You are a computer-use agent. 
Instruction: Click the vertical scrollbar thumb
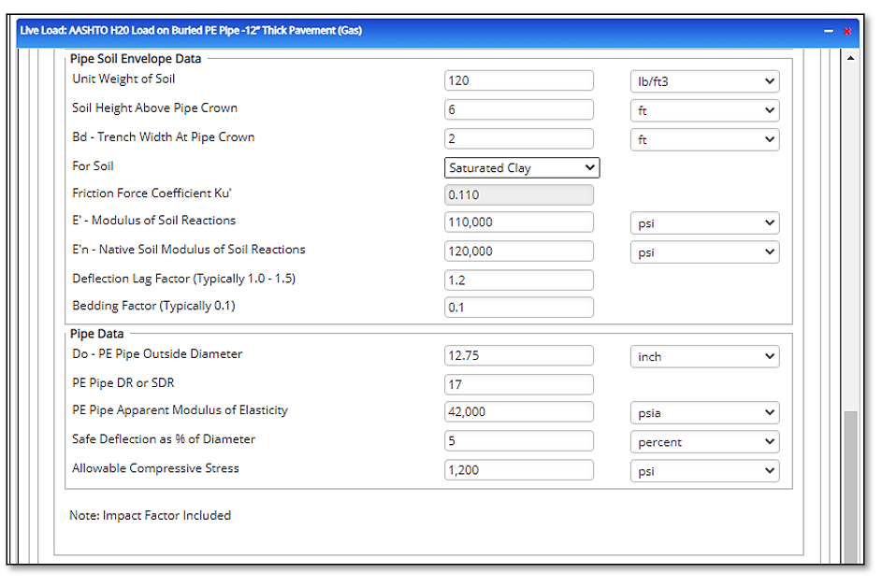(x=850, y=486)
